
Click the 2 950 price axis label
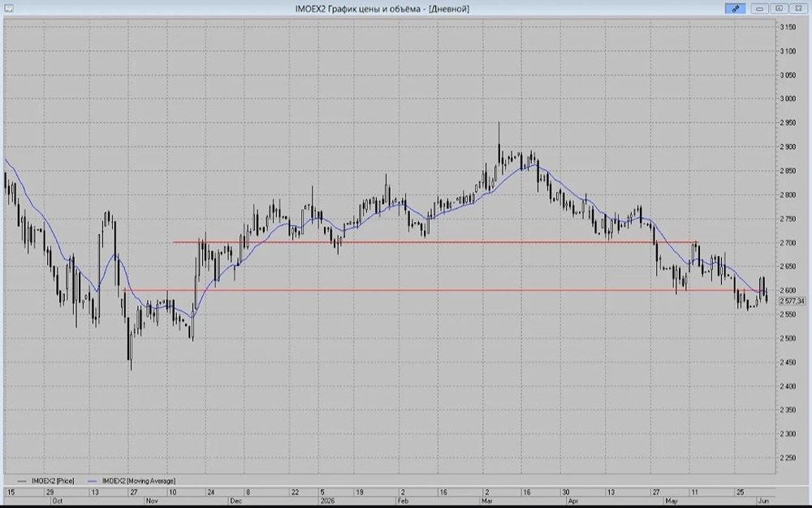[x=788, y=123]
